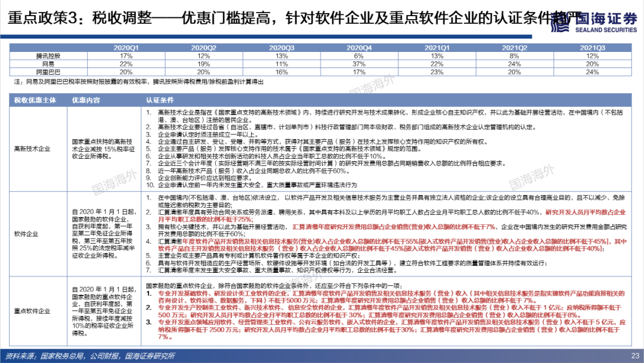The image size is (644, 363).
Task: Click 网易 2021Q2 value 24%
Action: tap(515, 64)
